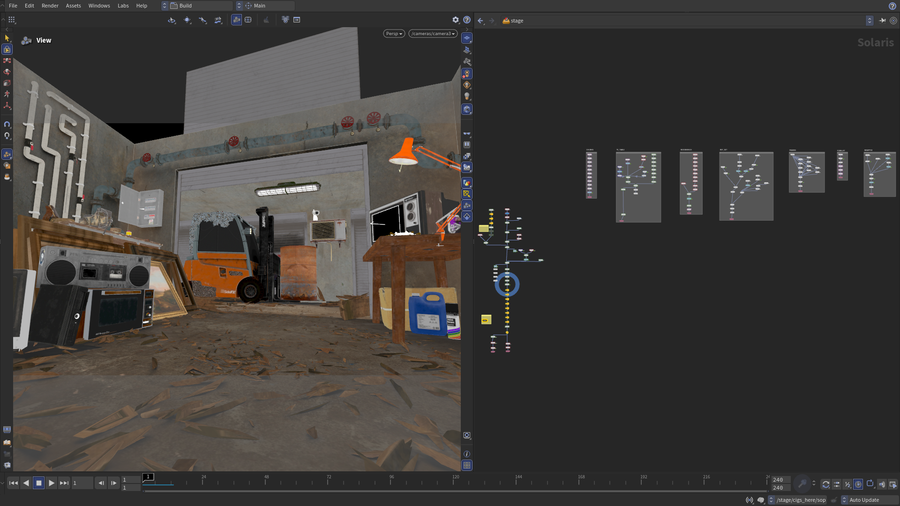Open the pane help icon at top right
900x506 pixels.
click(x=893, y=6)
